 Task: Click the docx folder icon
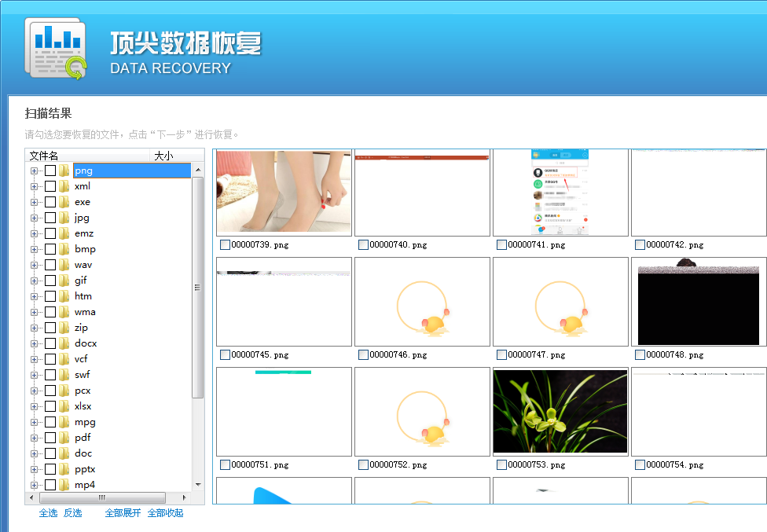(x=64, y=343)
